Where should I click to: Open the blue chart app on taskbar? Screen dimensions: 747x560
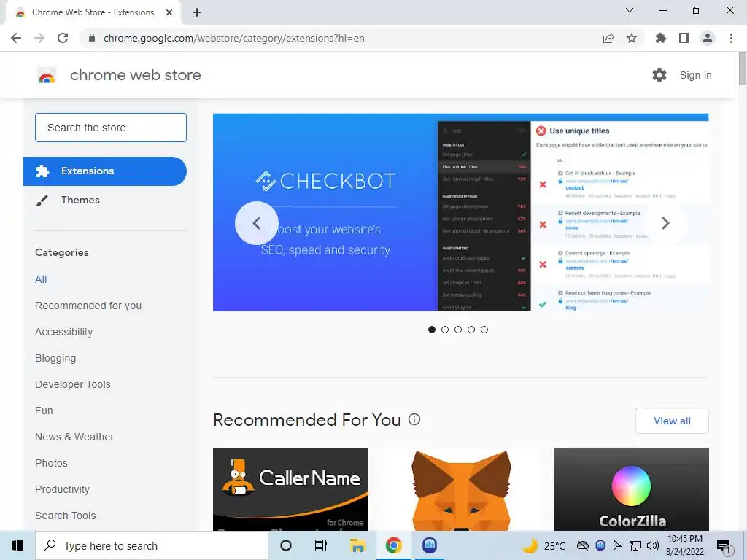click(430, 545)
